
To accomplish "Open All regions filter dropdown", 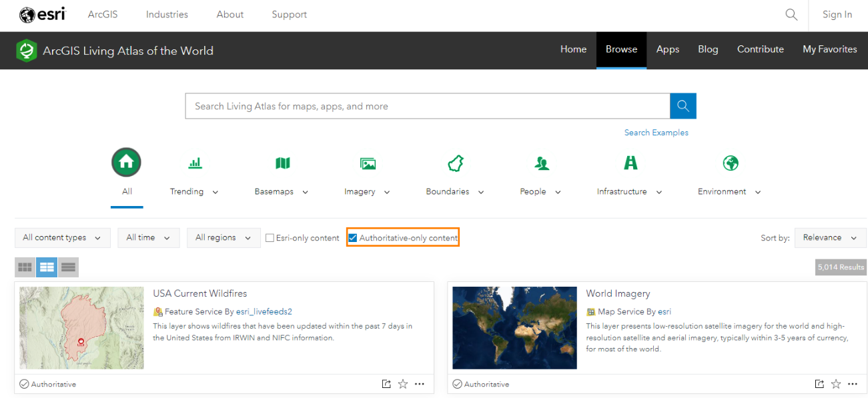I will point(224,238).
